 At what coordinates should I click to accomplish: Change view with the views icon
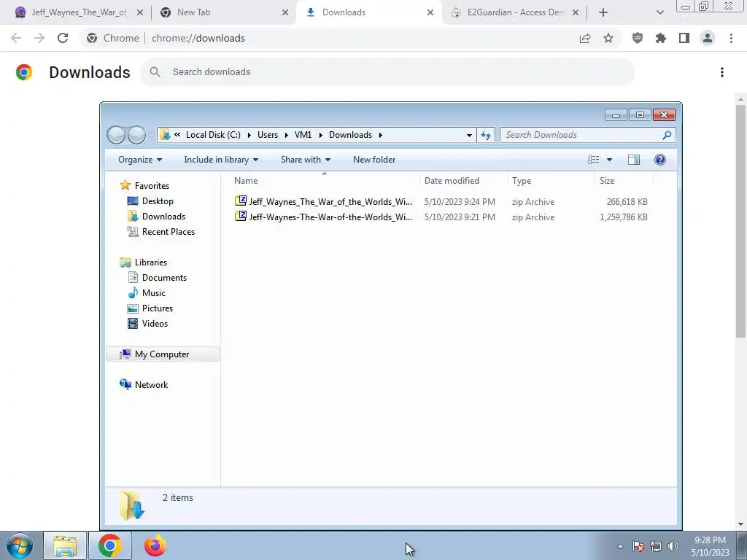[594, 160]
